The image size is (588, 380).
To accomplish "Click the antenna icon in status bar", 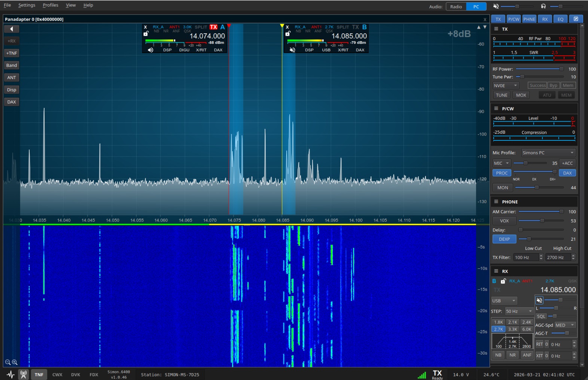I will click(x=24, y=374).
